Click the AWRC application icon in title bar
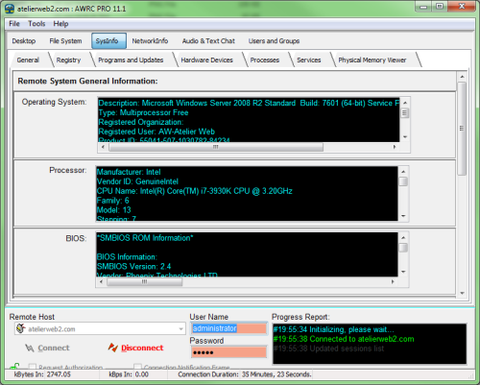The height and width of the screenshot is (385, 480). click(10, 8)
